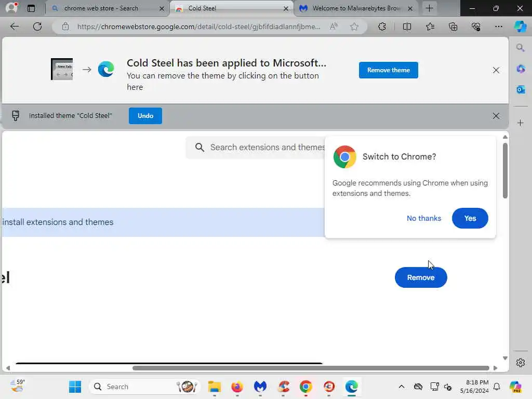
Task: Click the address bar URL
Action: [x=198, y=26]
